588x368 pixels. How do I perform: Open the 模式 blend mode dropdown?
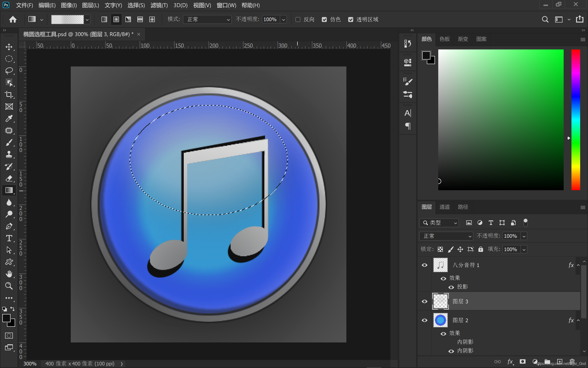[207, 20]
